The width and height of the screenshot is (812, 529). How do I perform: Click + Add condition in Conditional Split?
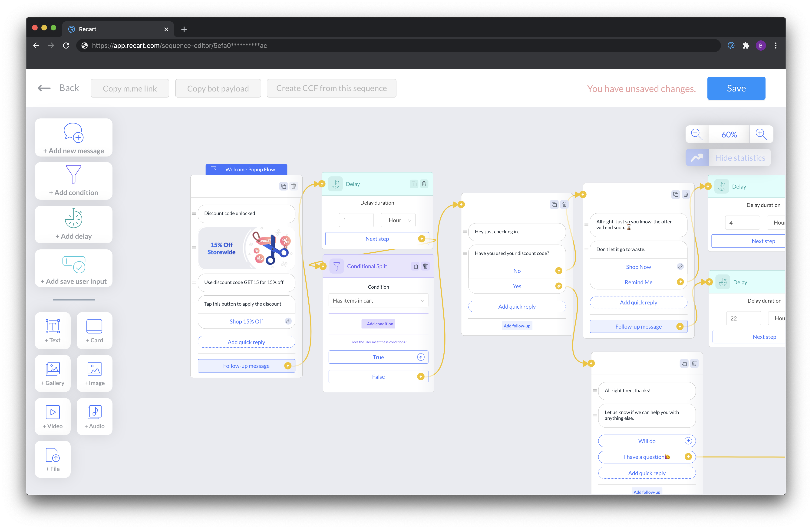[x=378, y=324]
